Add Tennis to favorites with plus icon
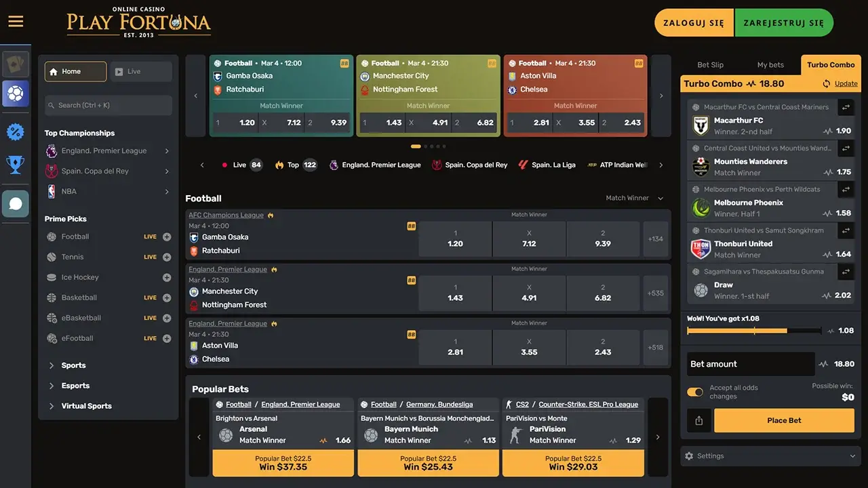The height and width of the screenshot is (488, 868). tap(167, 257)
